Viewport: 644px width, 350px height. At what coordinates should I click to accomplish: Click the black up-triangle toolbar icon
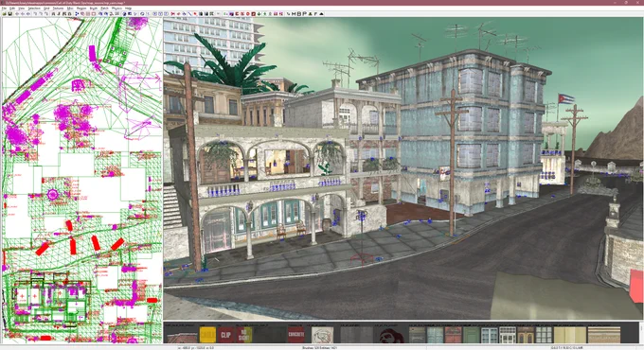321,14
